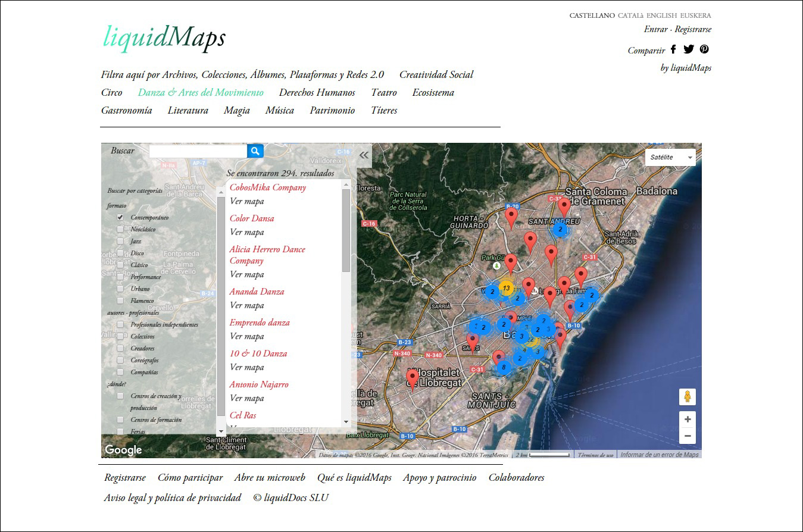
Task: Collapse the sidebar with double chevron
Action: [364, 155]
